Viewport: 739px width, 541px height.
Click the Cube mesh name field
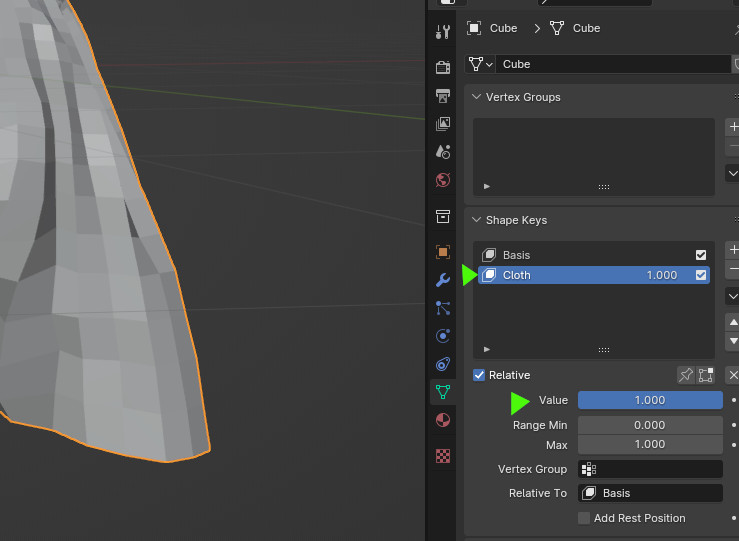(613, 64)
